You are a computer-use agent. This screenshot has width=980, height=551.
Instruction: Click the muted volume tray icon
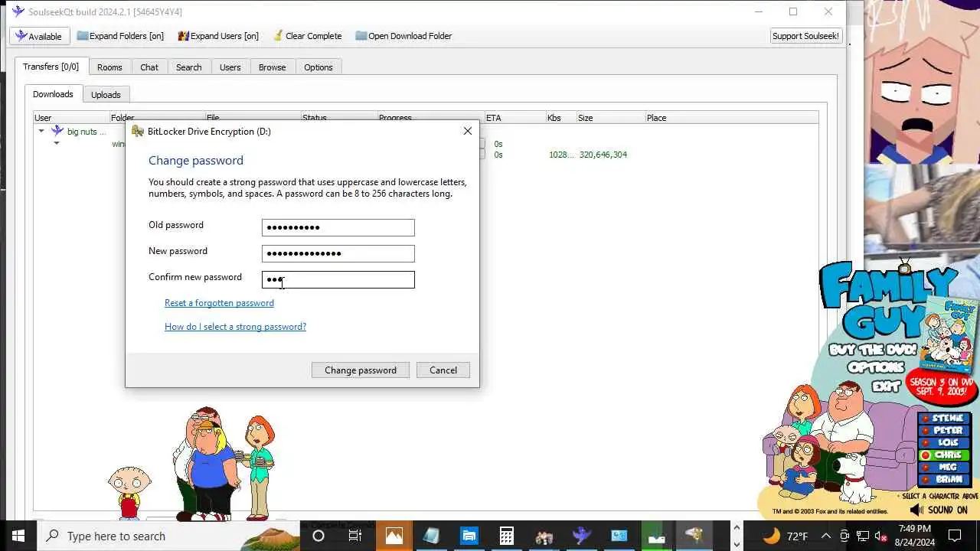(881, 536)
